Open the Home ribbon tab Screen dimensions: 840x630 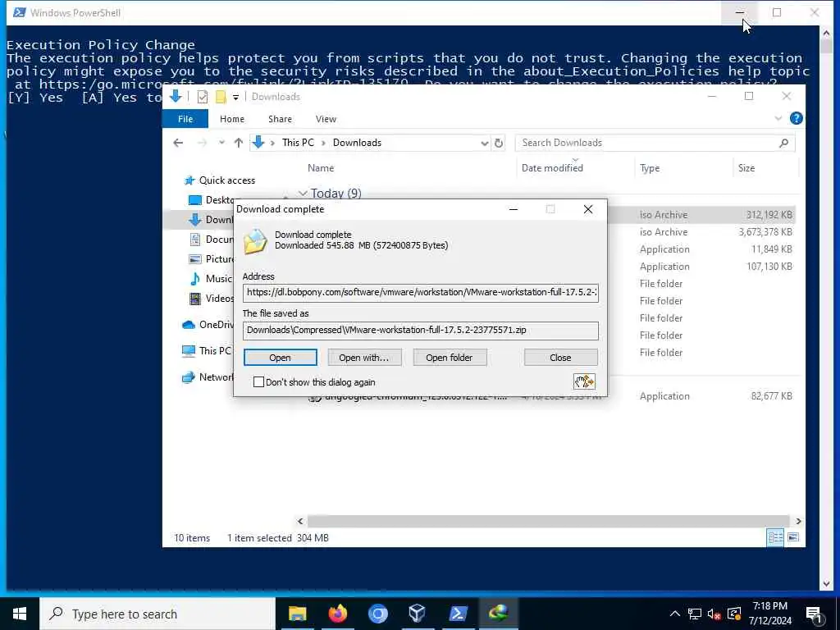232,119
